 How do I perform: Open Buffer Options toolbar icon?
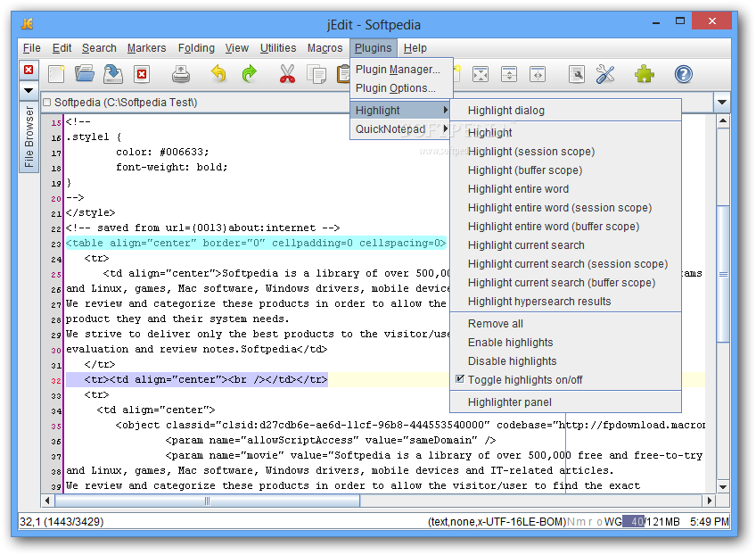point(577,74)
